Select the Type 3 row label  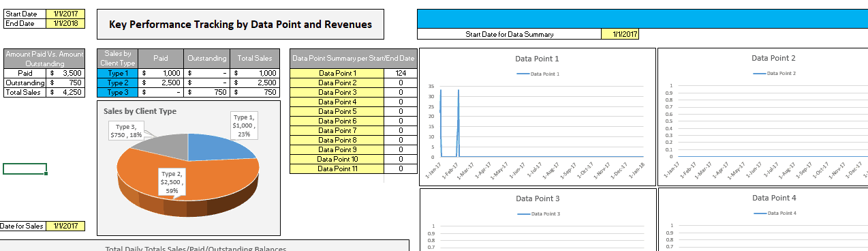point(118,92)
